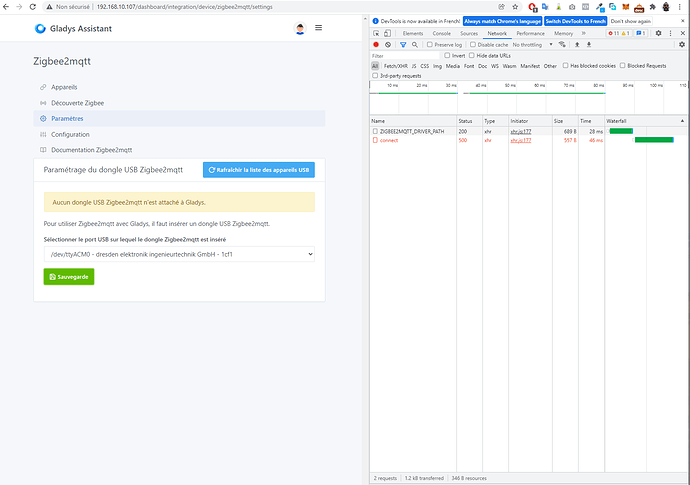Check 3rd-party requests checkbox
This screenshot has height=485, width=690.
coord(375,76)
